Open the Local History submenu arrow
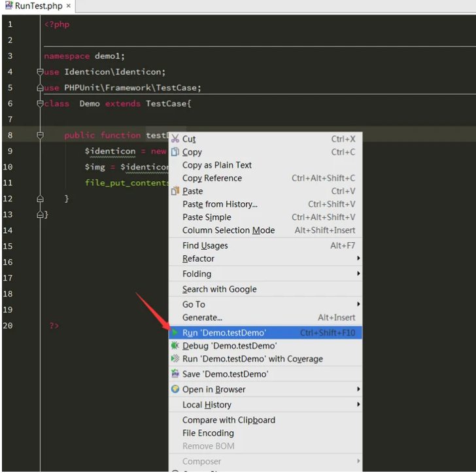The height and width of the screenshot is (473, 476). coord(358,405)
